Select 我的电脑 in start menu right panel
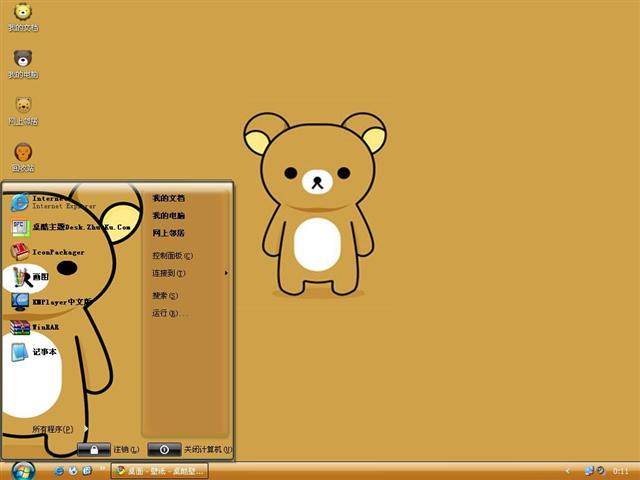 point(169,216)
